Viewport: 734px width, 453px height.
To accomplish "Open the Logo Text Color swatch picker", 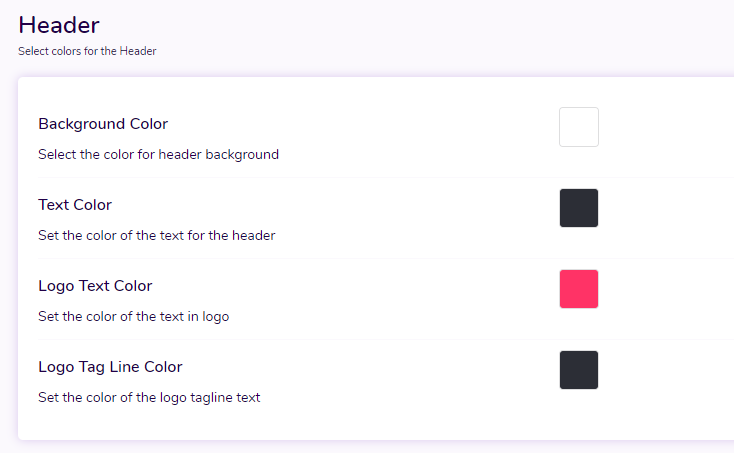I will click(579, 289).
